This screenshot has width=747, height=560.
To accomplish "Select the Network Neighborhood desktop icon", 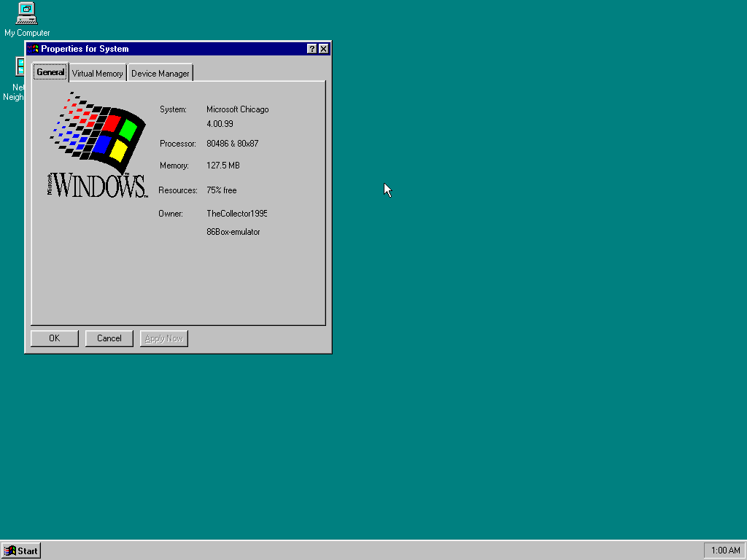I will click(x=13, y=79).
